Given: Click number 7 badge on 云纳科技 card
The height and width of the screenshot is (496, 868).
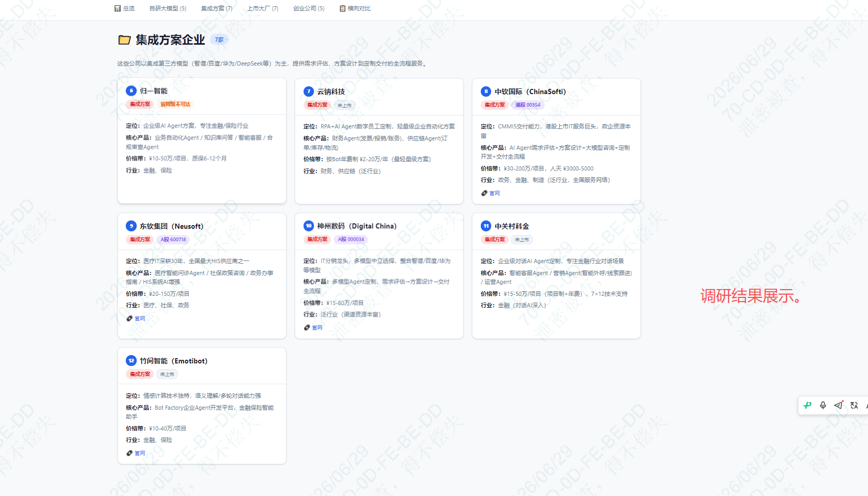Looking at the screenshot, I should [x=309, y=92].
